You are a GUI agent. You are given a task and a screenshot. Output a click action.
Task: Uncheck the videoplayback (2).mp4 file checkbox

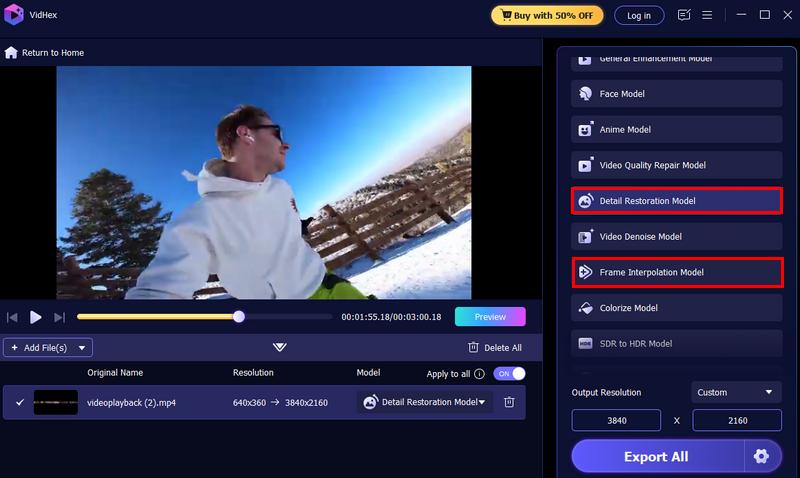pos(20,402)
